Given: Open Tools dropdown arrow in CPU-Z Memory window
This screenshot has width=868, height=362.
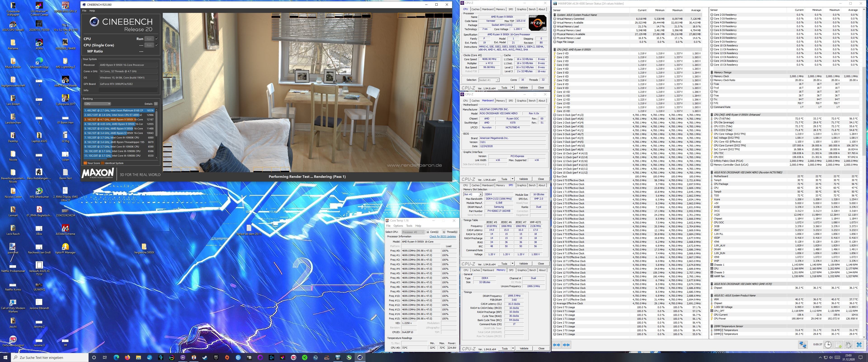Looking at the screenshot, I should pyautogui.click(x=513, y=348).
